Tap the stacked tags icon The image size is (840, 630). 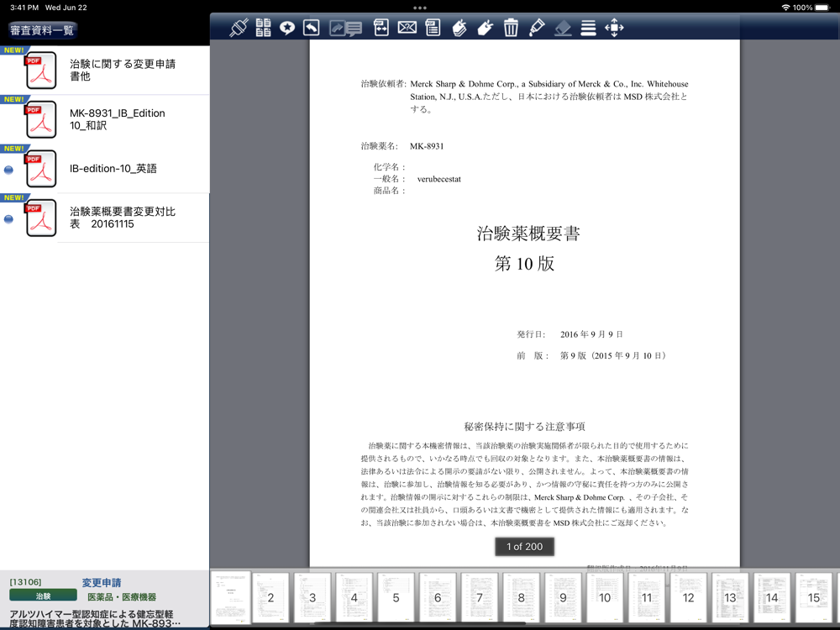pyautogui.click(x=459, y=28)
